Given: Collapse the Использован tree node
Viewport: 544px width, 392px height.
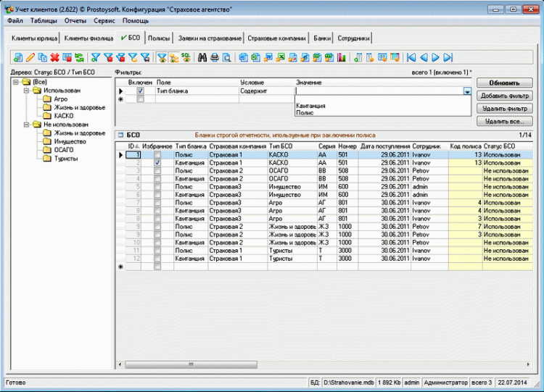Looking at the screenshot, I should tap(27, 91).
